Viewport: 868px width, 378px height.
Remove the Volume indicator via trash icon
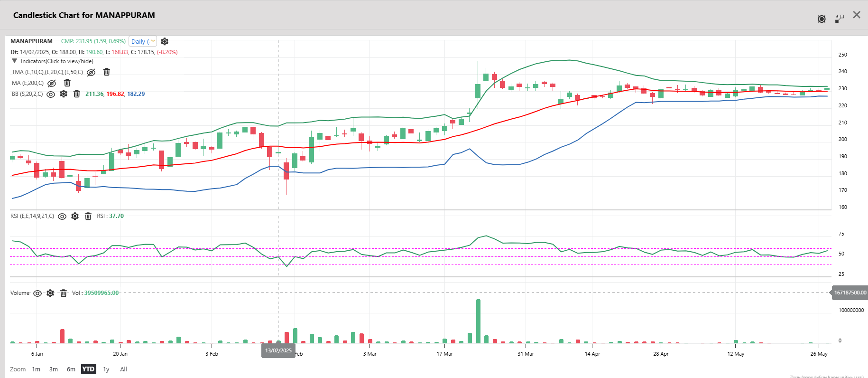(x=64, y=293)
